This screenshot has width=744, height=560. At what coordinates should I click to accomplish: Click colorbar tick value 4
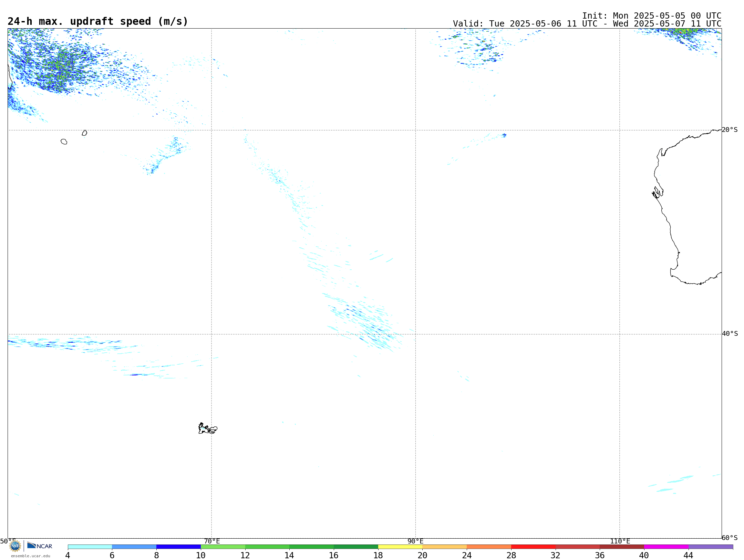click(68, 555)
